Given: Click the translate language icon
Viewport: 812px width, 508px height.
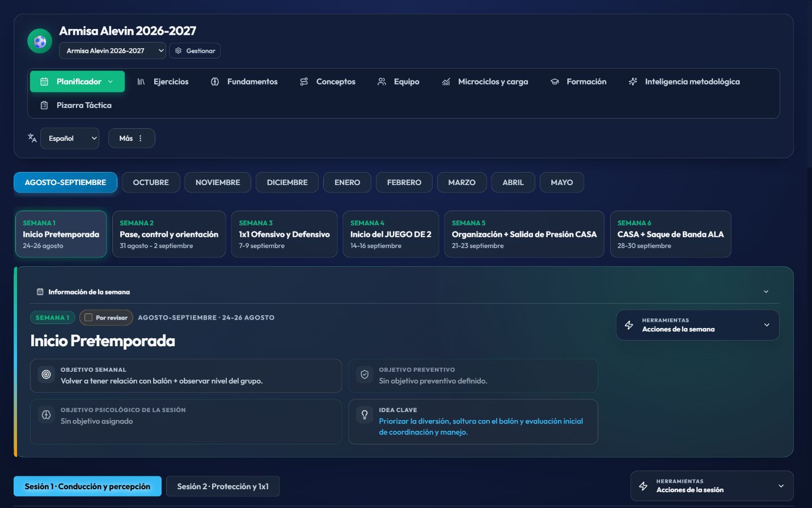Looking at the screenshot, I should [32, 138].
